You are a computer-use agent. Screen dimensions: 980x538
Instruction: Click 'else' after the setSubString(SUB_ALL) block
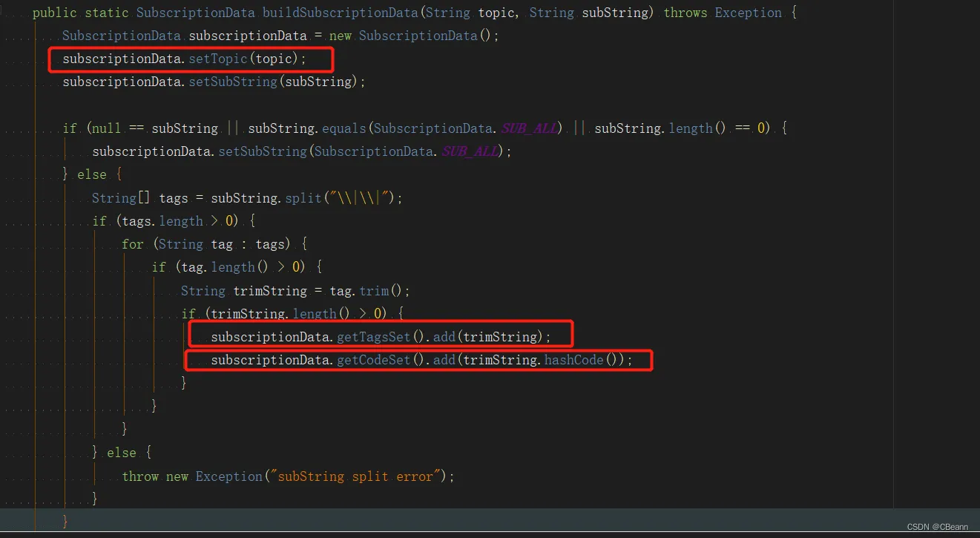pos(92,175)
